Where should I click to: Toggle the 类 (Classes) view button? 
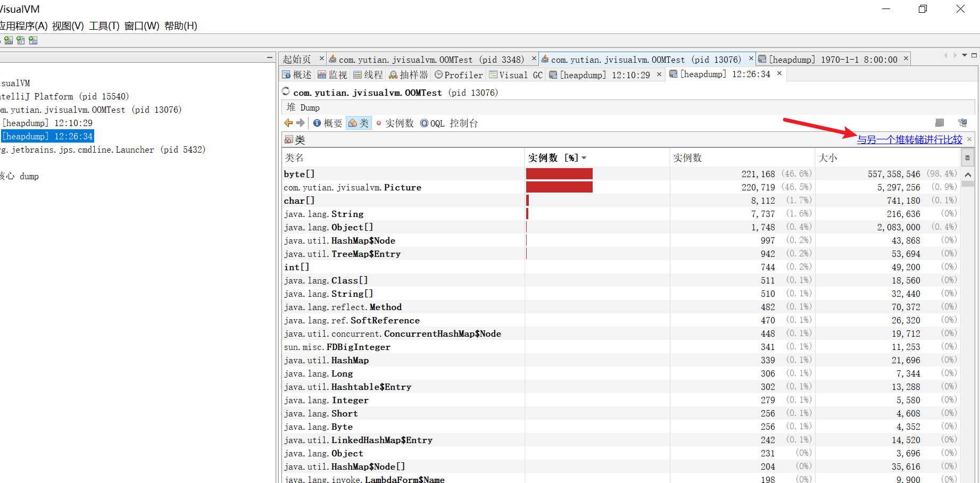[359, 123]
